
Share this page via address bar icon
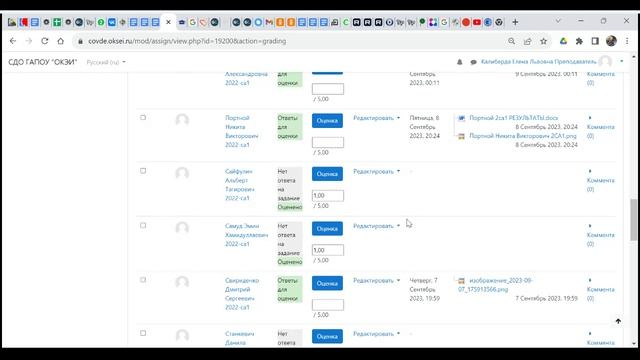point(527,41)
